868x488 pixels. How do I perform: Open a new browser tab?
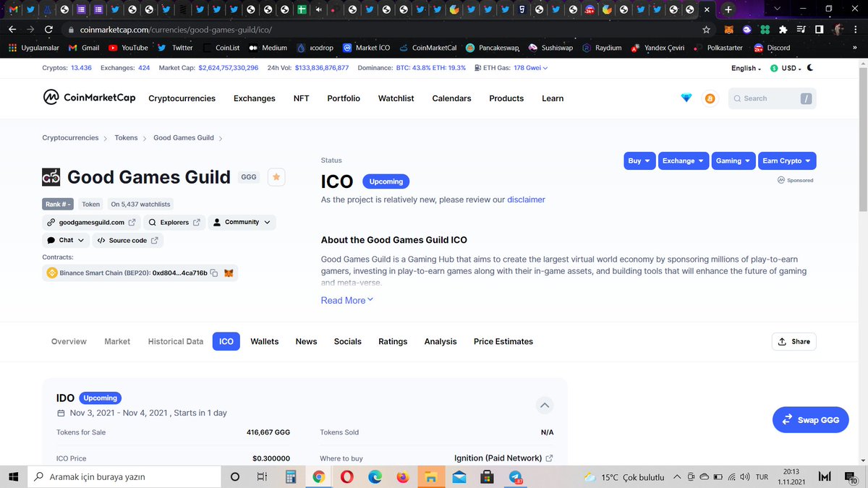[728, 10]
